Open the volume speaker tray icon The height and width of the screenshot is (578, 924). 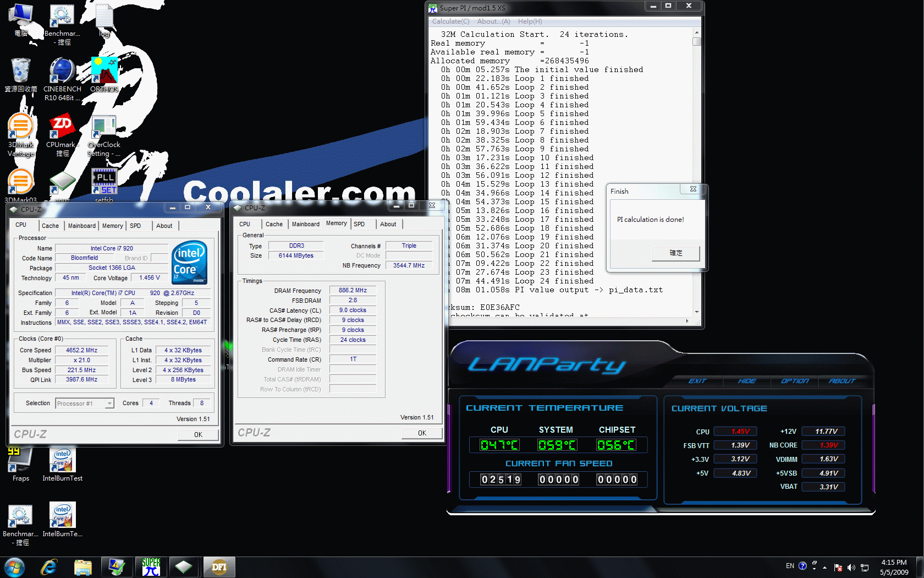(x=851, y=567)
